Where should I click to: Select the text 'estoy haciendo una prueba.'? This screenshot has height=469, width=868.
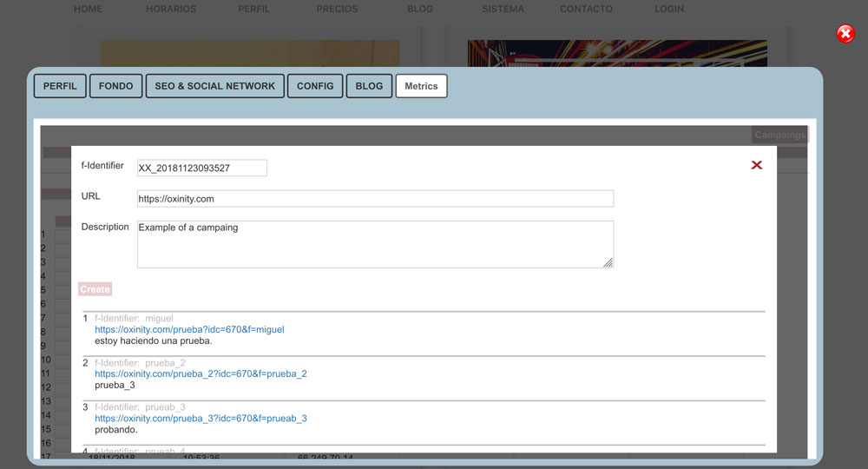(154, 341)
